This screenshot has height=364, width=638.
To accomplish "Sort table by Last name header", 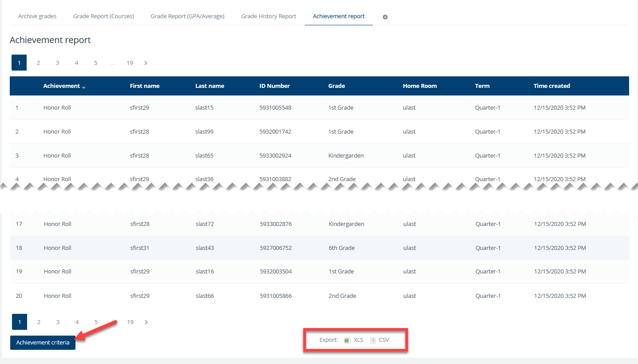I will 210,86.
